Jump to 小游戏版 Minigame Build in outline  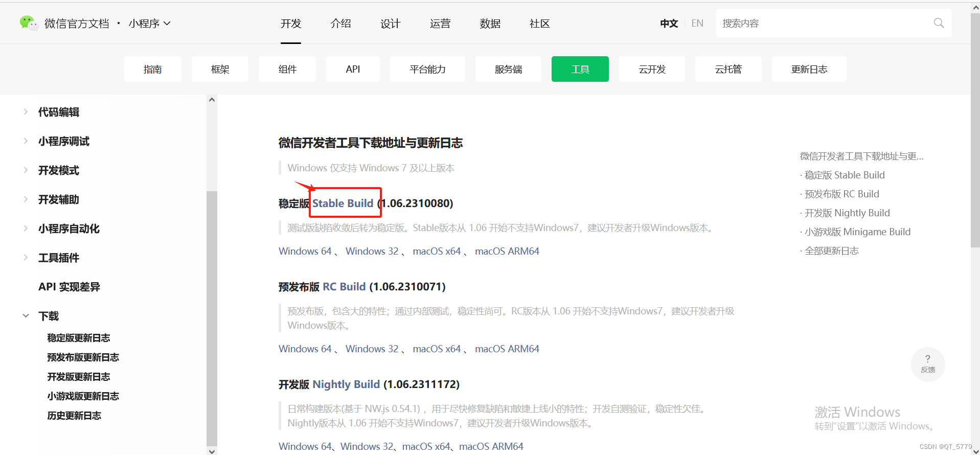point(857,232)
